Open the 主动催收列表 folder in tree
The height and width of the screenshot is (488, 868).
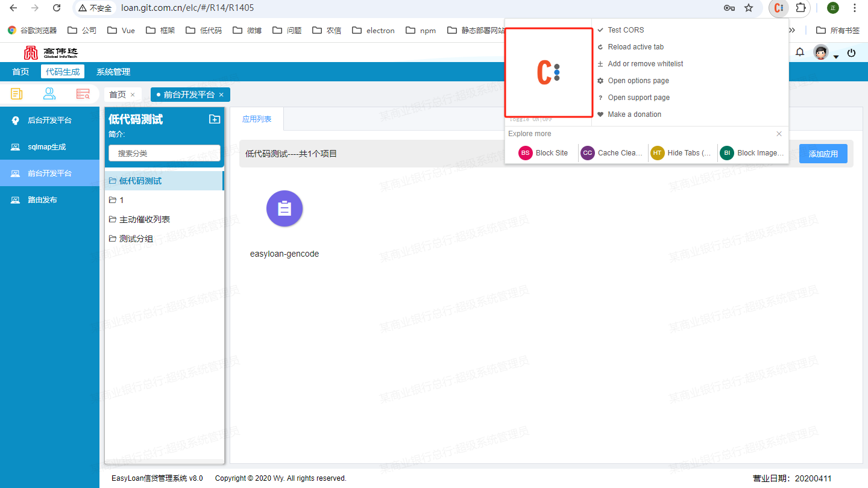coord(148,219)
